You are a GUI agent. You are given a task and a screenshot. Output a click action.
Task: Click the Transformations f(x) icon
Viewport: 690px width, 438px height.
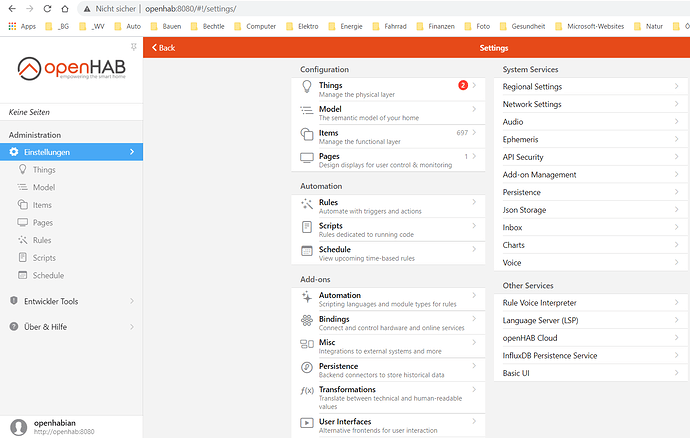pyautogui.click(x=307, y=390)
